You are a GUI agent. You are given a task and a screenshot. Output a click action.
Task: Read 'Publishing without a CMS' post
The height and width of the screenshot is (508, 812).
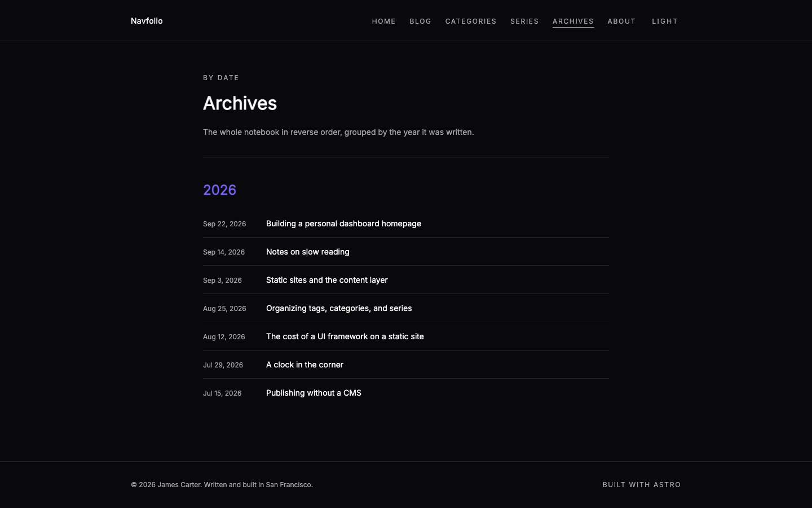tap(314, 393)
